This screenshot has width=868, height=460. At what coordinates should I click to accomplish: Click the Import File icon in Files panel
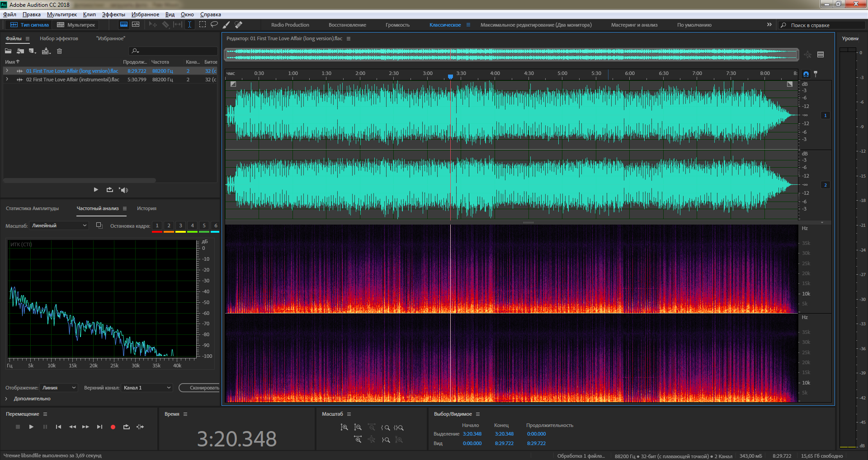pos(20,51)
